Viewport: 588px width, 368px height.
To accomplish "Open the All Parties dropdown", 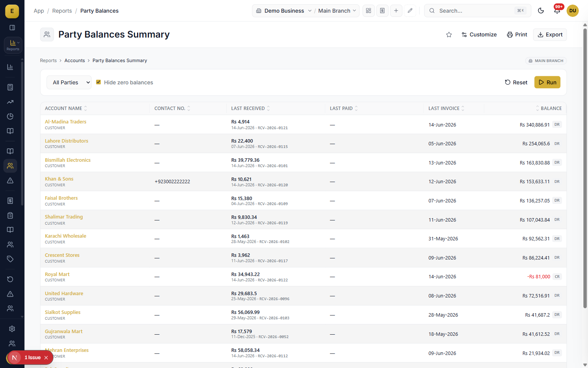I will click(x=69, y=82).
